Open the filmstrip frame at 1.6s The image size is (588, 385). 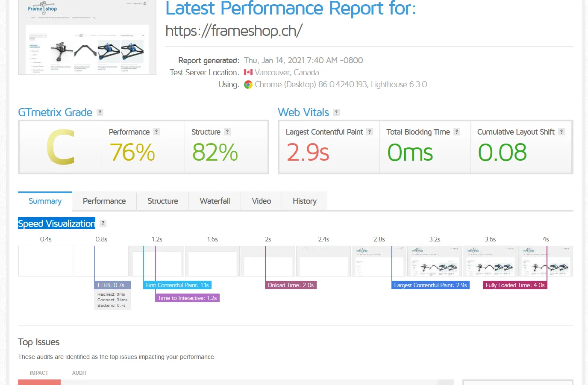(x=212, y=261)
